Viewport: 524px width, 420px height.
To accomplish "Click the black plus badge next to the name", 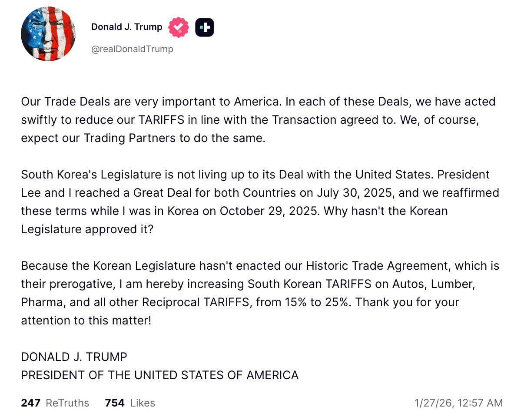I will click(204, 27).
